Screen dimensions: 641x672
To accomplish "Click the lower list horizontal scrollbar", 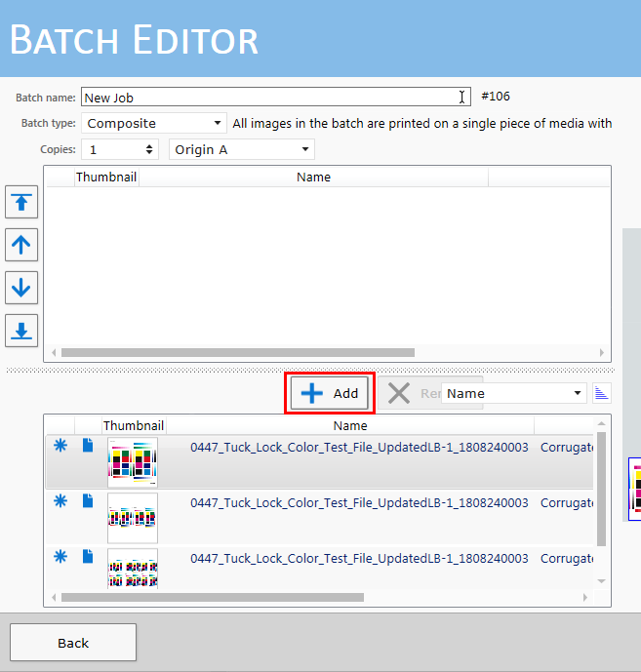I will pyautogui.click(x=212, y=597).
